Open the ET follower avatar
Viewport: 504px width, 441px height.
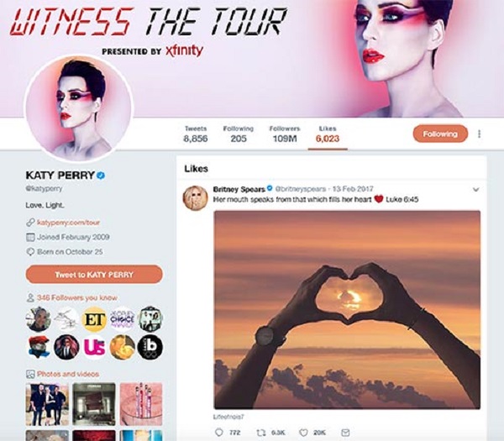[x=94, y=319]
